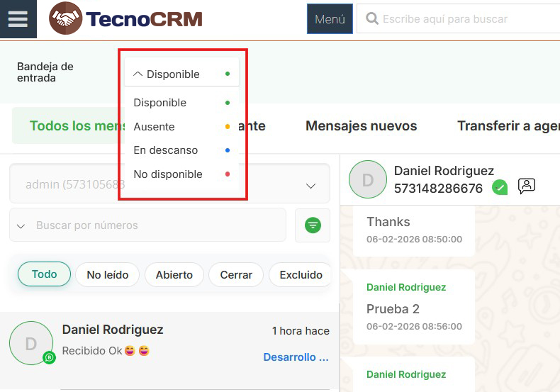This screenshot has height=392, width=560.
Task: Click the green verified check badge
Action: pos(500,188)
